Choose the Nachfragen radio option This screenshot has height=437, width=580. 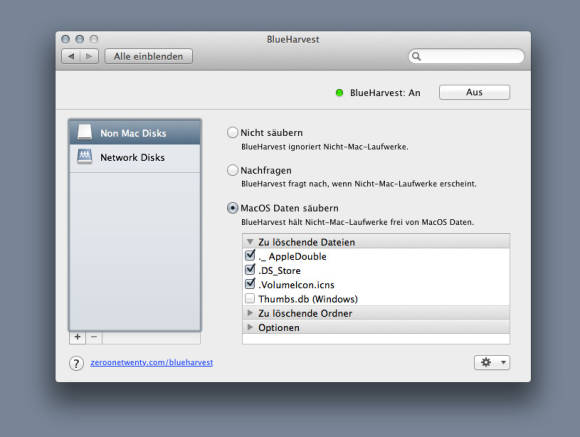pos(232,170)
